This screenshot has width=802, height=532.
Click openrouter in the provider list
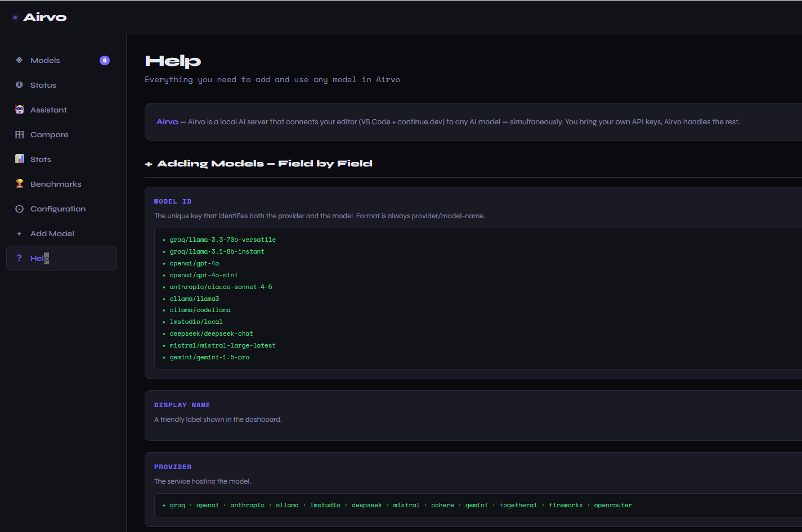613,505
